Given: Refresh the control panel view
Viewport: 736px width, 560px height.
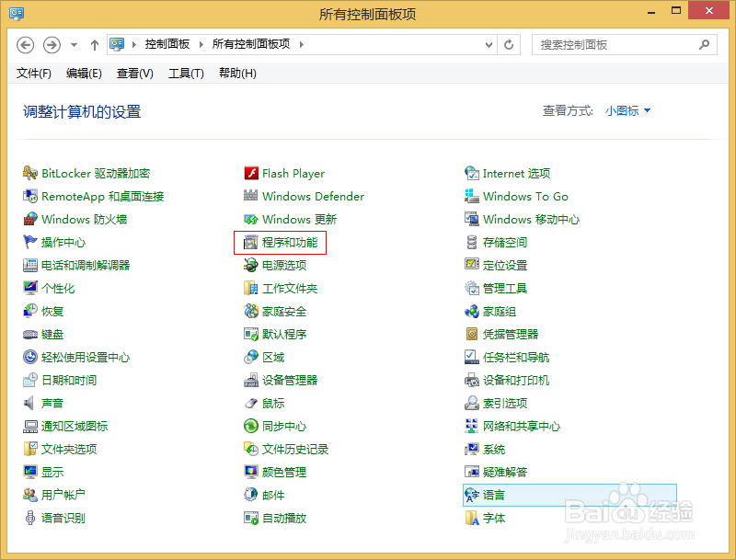Looking at the screenshot, I should point(509,44).
